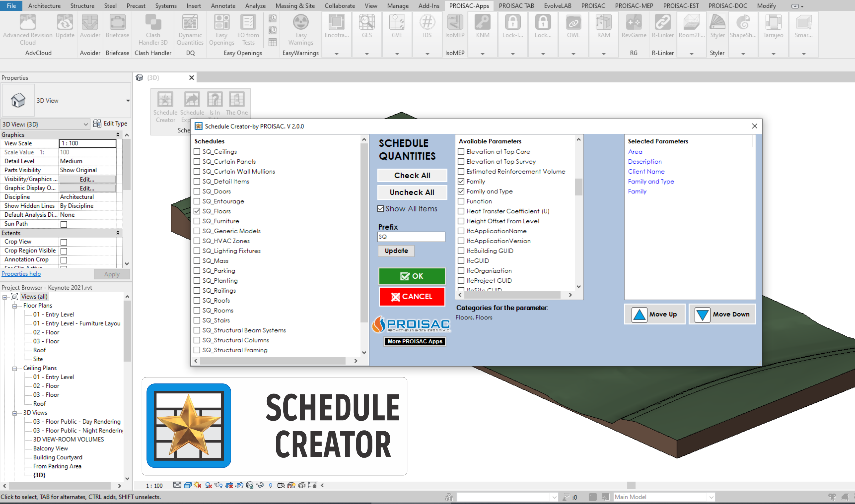Collapse the Graphics properties section

coord(117,135)
